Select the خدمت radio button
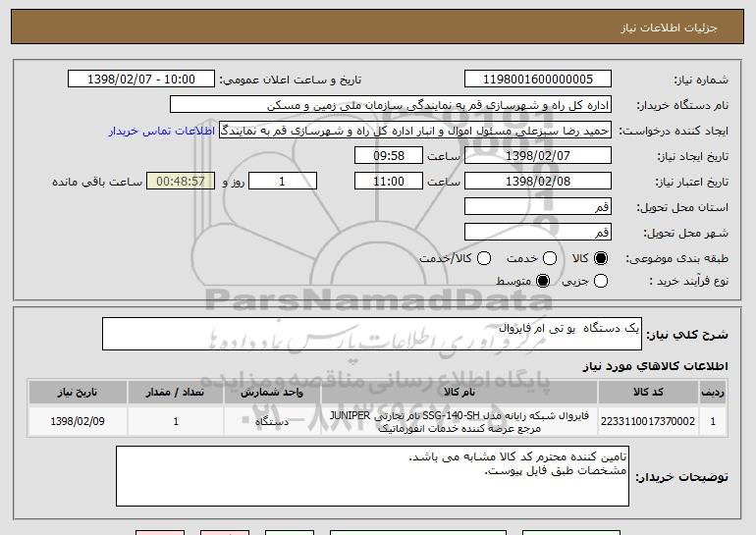The width and height of the screenshot is (756, 535). pyautogui.click(x=550, y=258)
